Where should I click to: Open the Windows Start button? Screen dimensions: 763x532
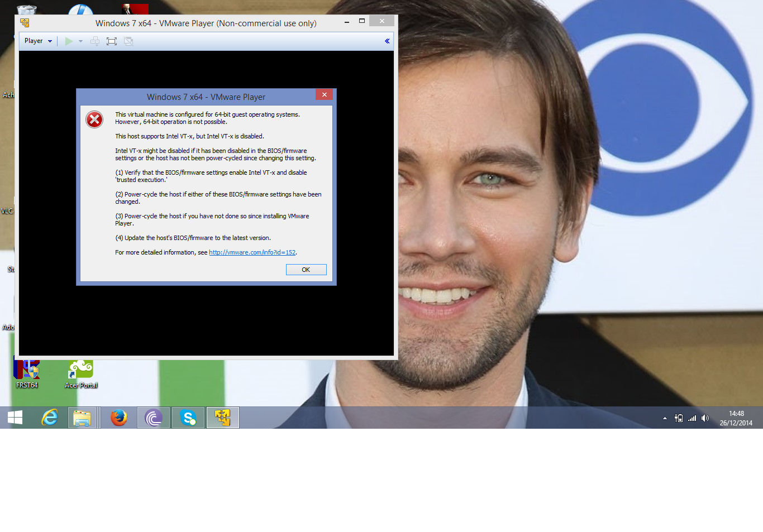15,418
